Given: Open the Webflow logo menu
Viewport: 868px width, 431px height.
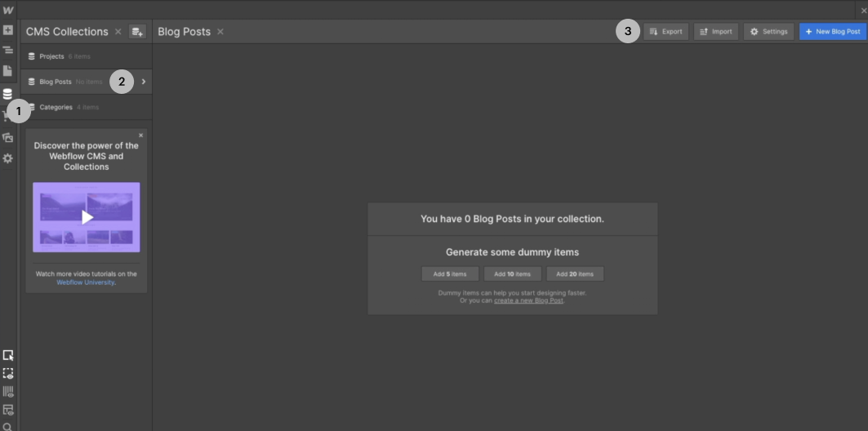Looking at the screenshot, I should pyautogui.click(x=7, y=10).
